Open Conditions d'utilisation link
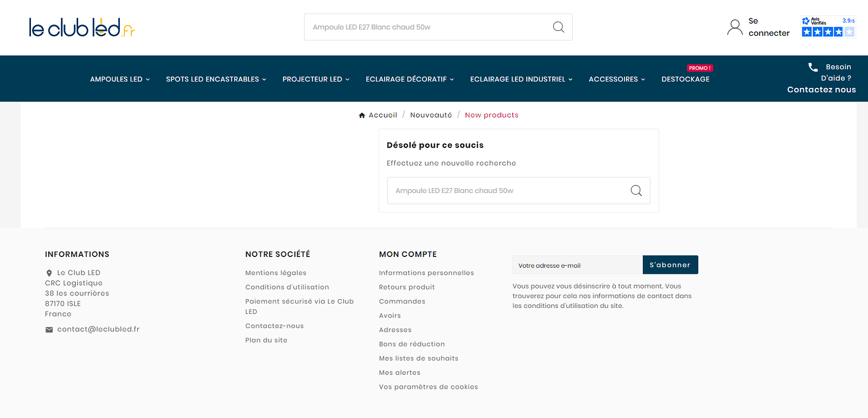This screenshot has width=868, height=418. click(287, 287)
